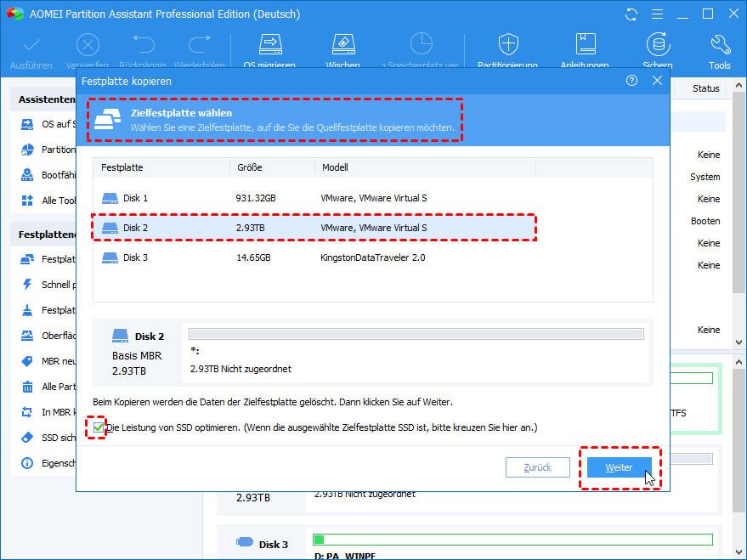Click the Schnell partitionieren lightning icon
Screen dimensions: 747x560
pos(27,285)
